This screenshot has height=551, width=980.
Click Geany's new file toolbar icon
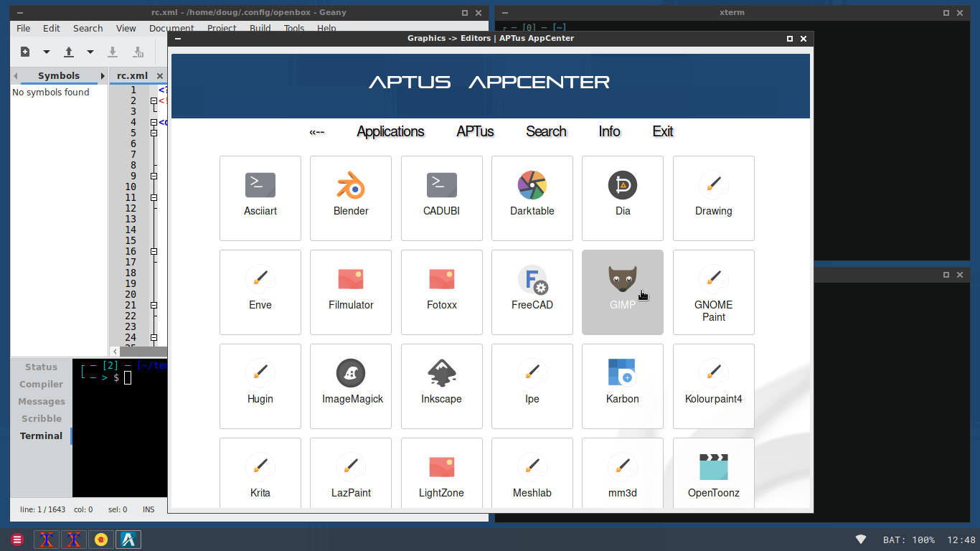(x=25, y=52)
